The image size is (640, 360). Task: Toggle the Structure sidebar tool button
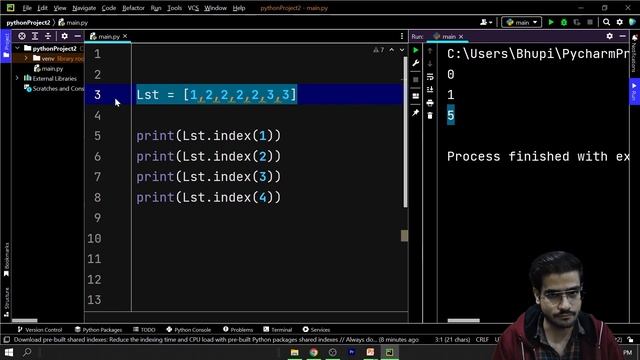point(6,302)
